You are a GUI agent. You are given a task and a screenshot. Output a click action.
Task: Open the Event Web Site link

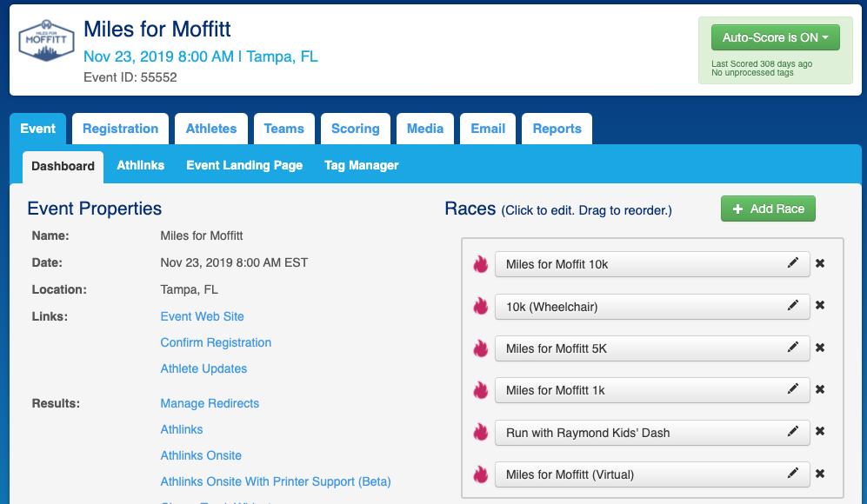click(203, 316)
